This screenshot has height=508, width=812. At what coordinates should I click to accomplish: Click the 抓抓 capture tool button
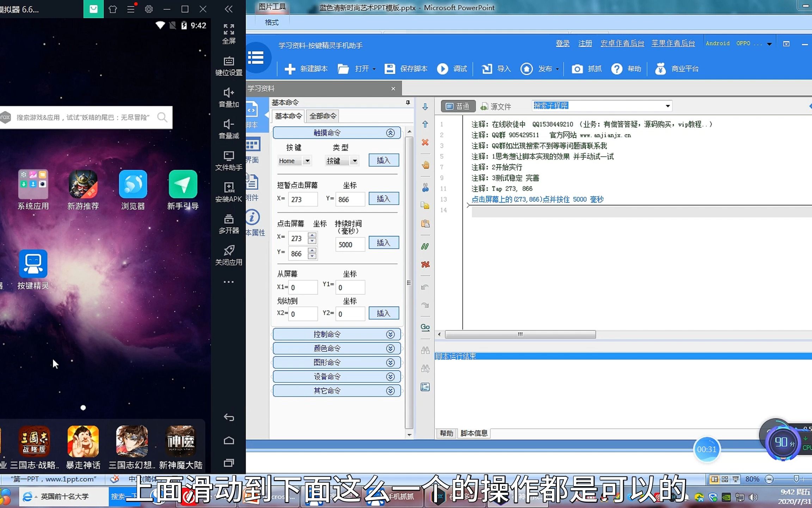pyautogui.click(x=586, y=69)
